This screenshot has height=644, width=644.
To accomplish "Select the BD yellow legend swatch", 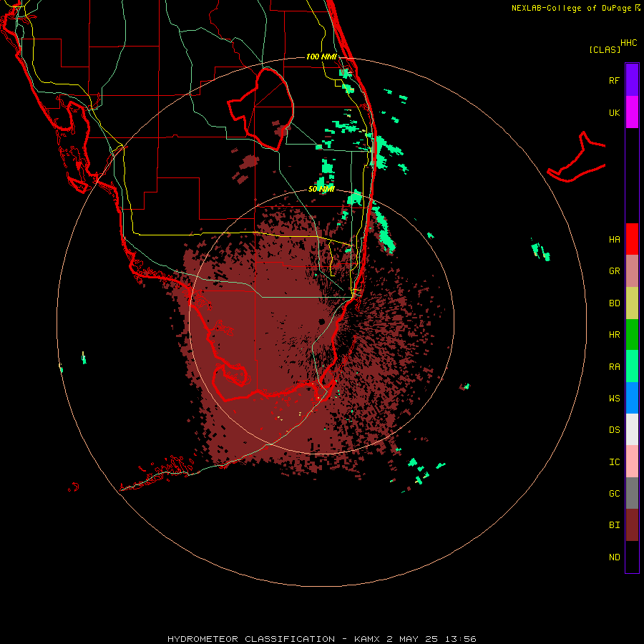I will [632, 303].
